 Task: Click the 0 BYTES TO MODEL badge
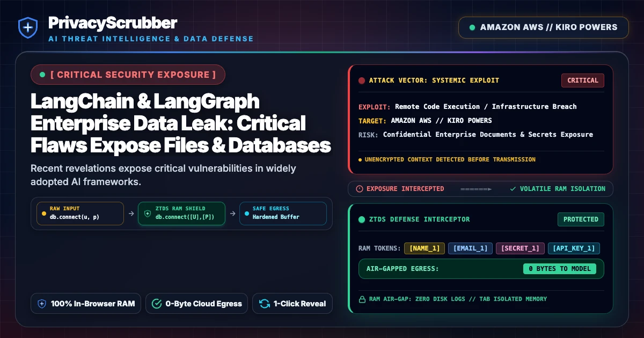560,269
